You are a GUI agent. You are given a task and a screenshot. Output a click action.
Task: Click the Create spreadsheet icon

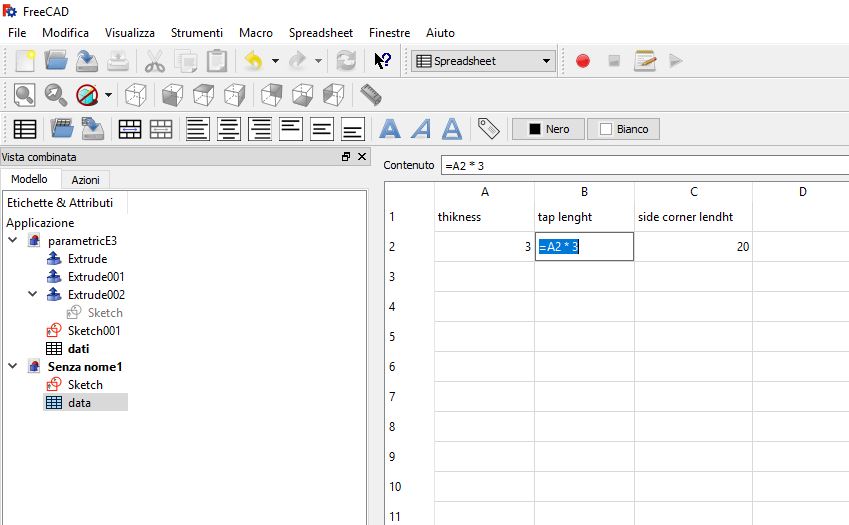25,129
